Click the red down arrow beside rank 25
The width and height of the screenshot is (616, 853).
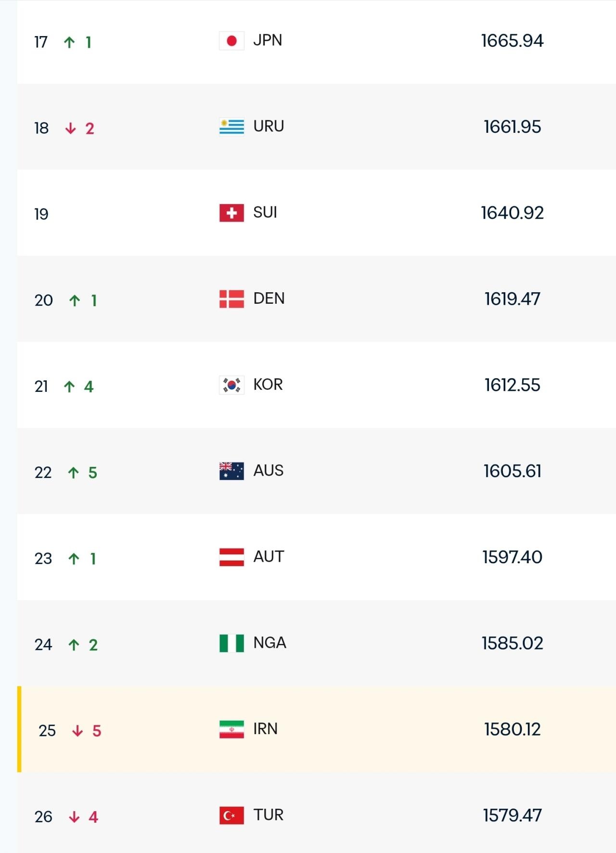(x=77, y=731)
